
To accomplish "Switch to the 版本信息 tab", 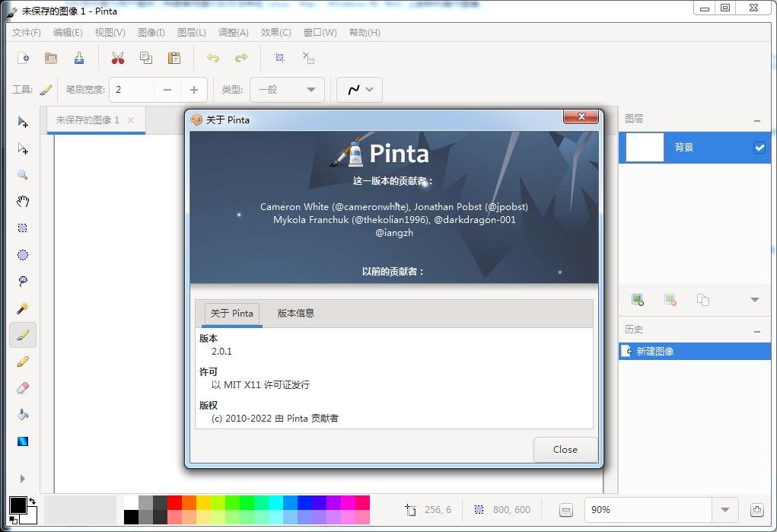I will click(x=295, y=313).
